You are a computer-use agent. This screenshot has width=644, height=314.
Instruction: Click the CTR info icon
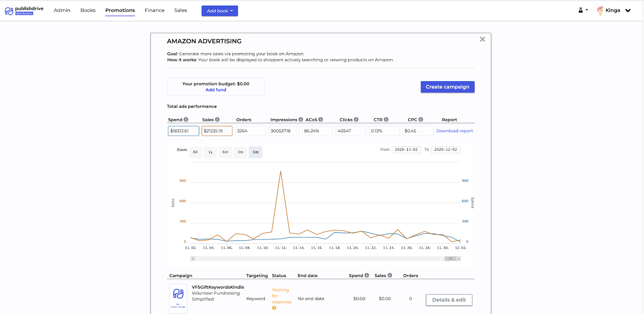tap(386, 119)
